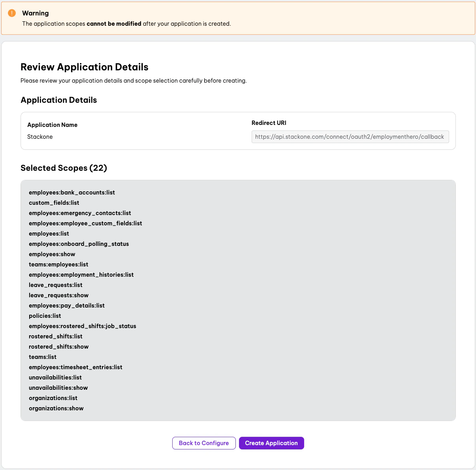Select the custom_fields:list scope entry
This screenshot has height=470, width=476.
pos(54,202)
